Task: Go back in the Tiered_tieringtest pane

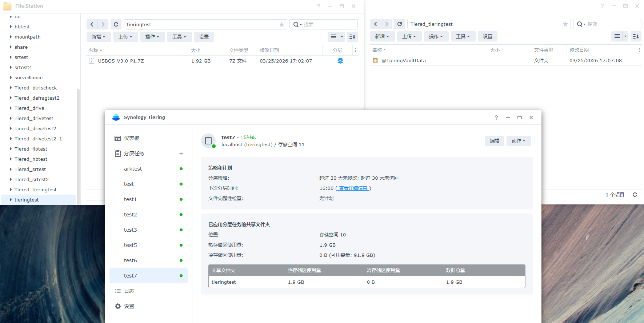Action: (x=376, y=24)
